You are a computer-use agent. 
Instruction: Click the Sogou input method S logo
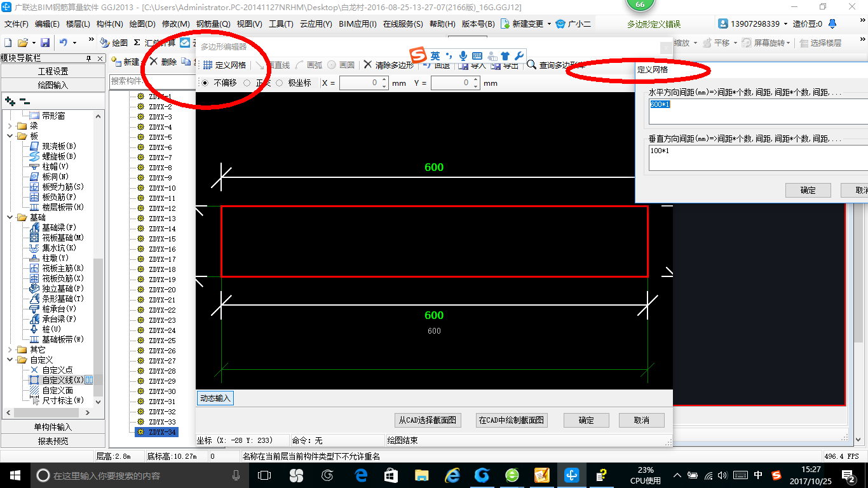417,55
